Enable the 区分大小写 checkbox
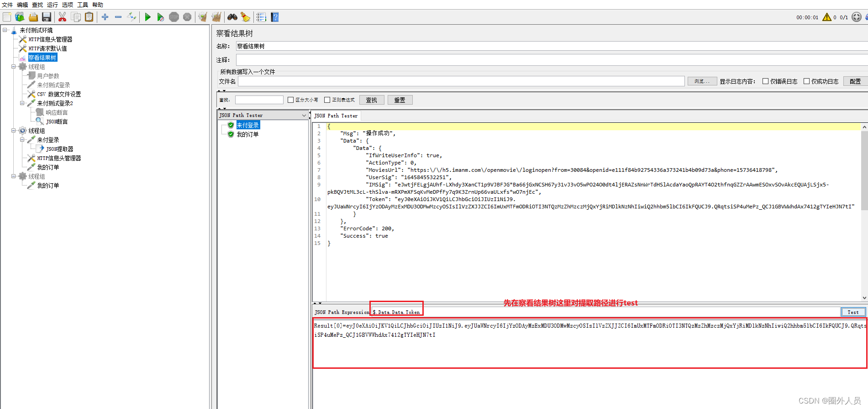 pos(290,100)
